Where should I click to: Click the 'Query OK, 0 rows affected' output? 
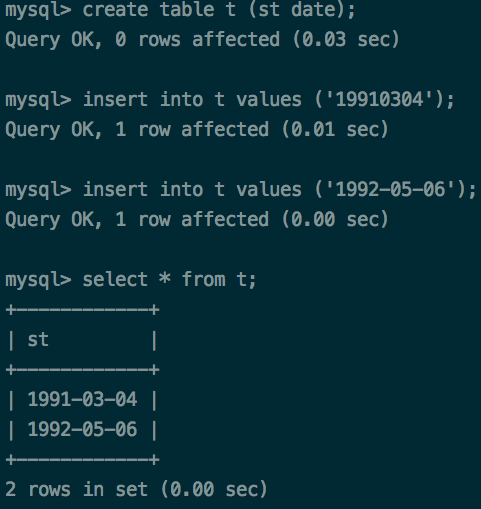tap(143, 40)
